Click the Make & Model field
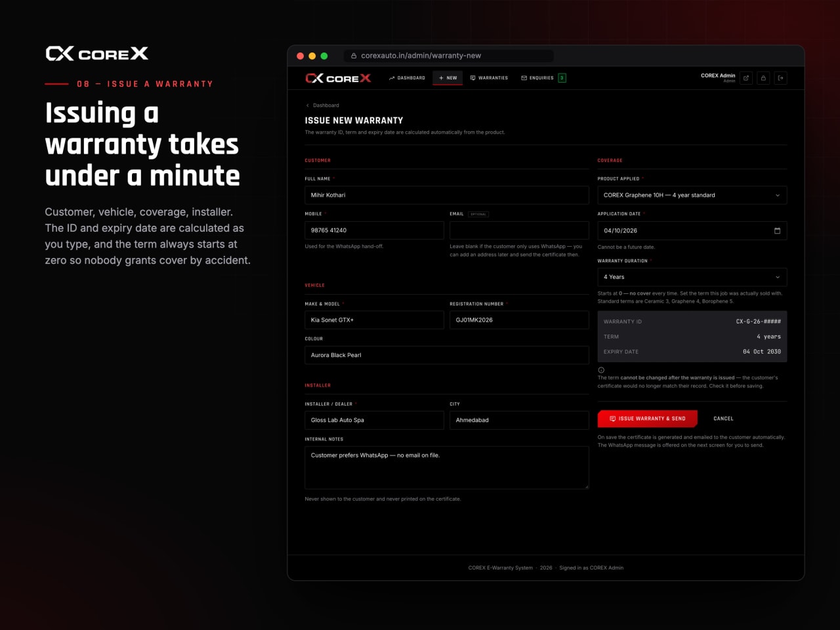This screenshot has width=840, height=630. [374, 320]
